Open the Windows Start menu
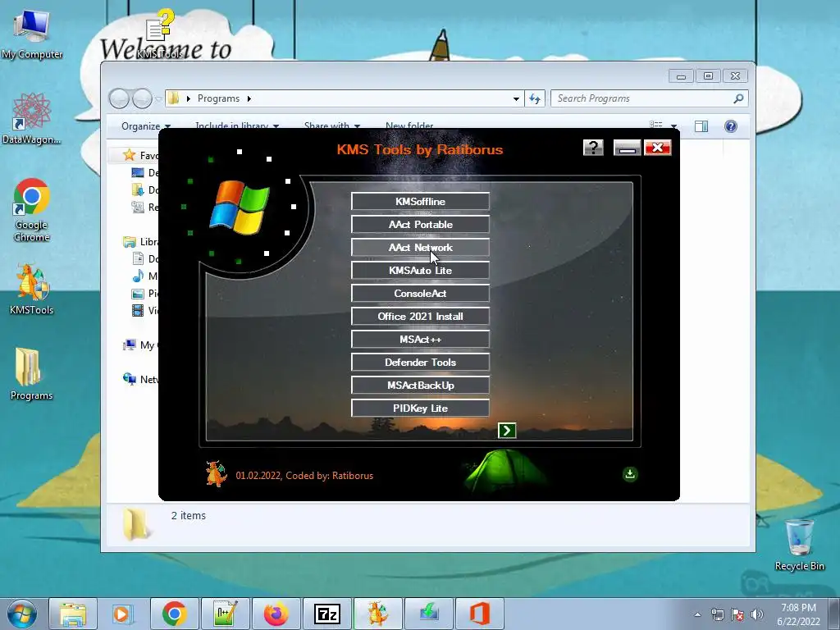The image size is (840, 630). coord(22,614)
